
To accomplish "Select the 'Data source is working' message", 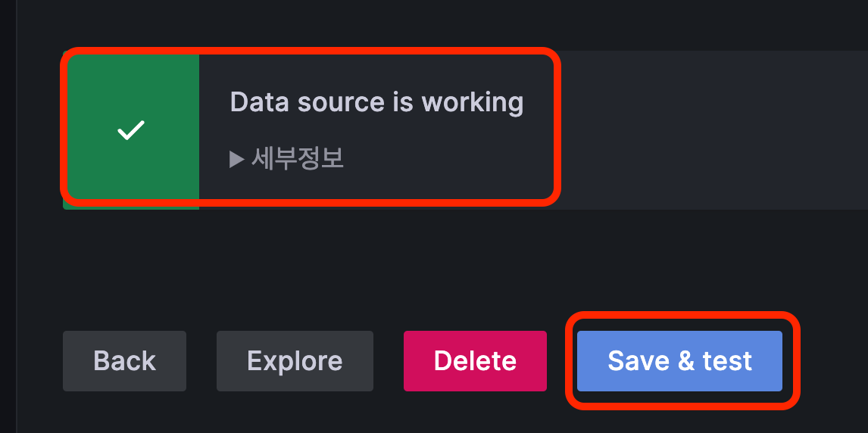I will [376, 102].
